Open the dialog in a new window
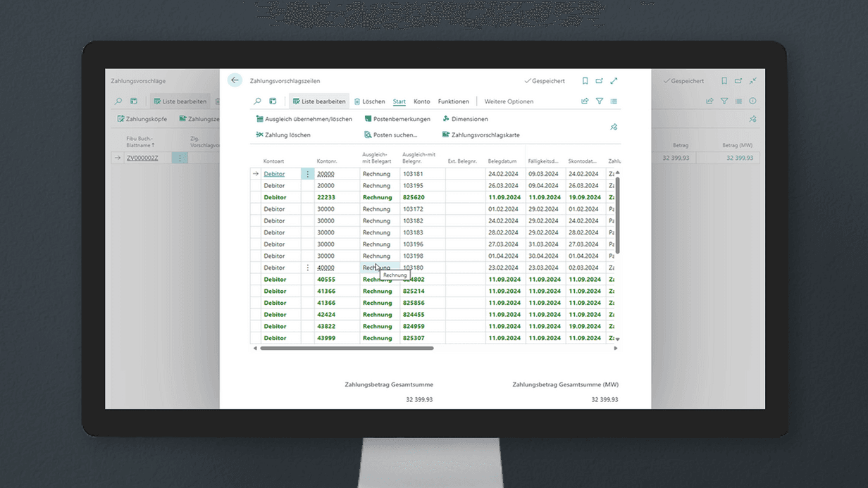Image resolution: width=868 pixels, height=488 pixels. [x=599, y=81]
